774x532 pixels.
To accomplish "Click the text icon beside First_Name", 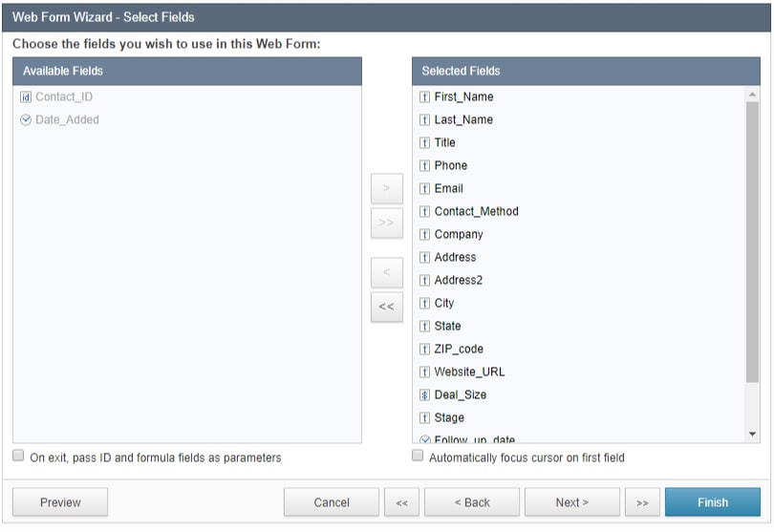I will coord(425,97).
